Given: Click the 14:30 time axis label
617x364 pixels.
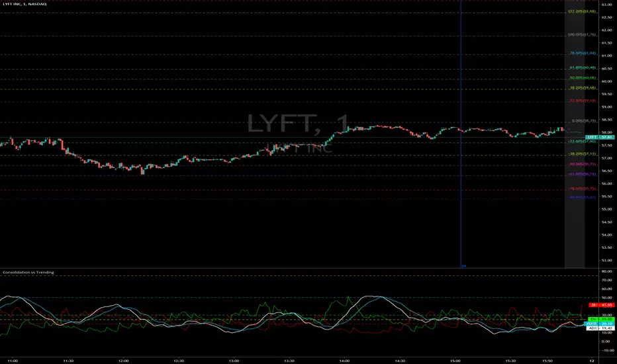Looking at the screenshot, I should coord(400,361).
